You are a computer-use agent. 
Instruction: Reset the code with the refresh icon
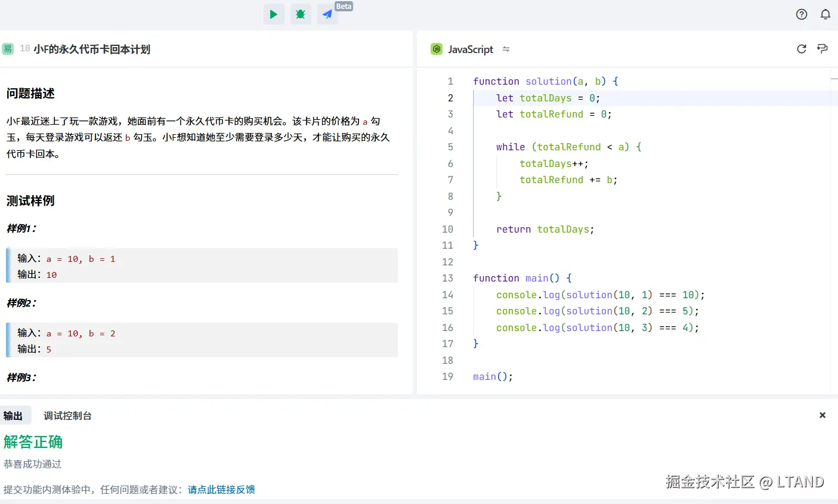801,49
